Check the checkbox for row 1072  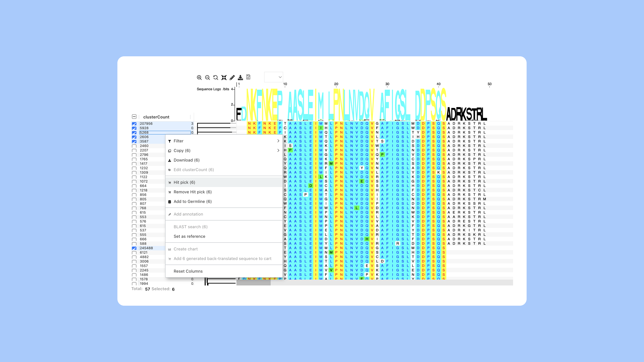click(134, 182)
